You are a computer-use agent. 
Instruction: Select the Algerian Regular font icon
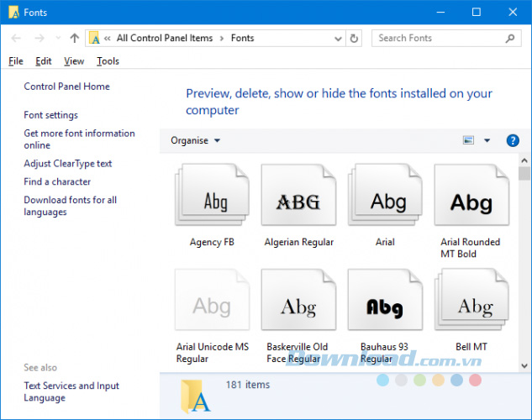298,195
